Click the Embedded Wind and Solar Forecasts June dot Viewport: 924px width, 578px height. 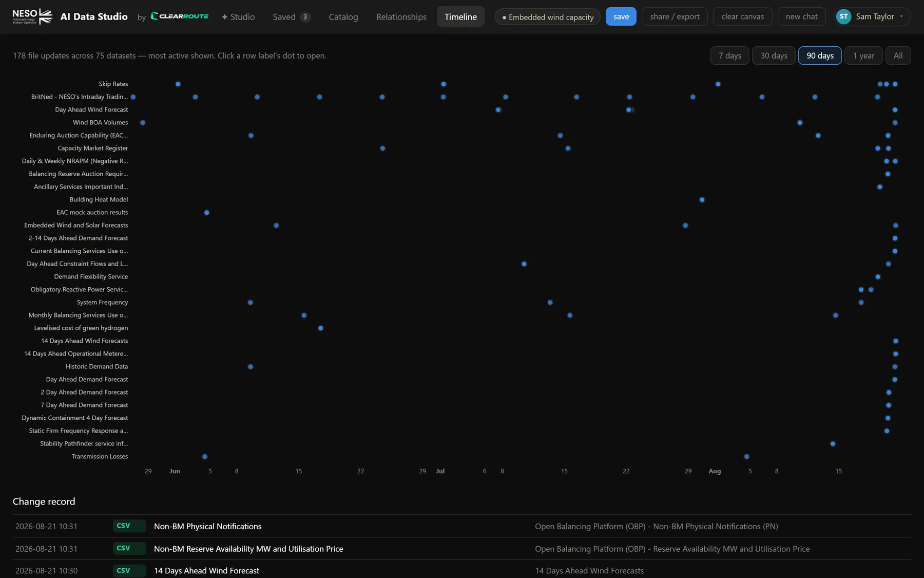click(277, 226)
